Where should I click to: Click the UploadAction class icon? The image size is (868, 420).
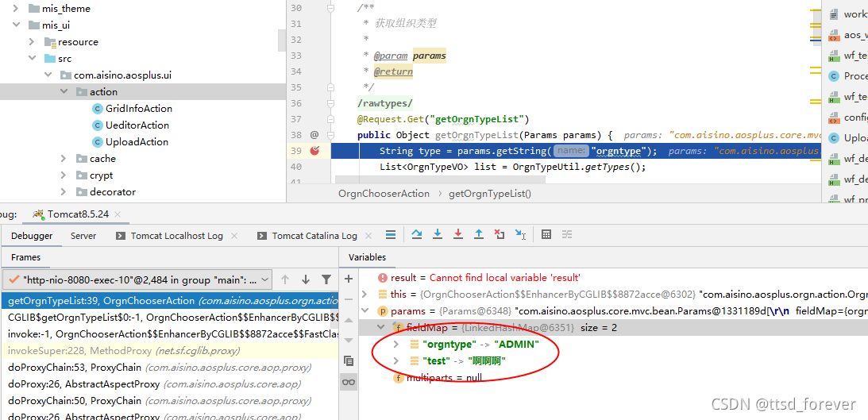97,141
